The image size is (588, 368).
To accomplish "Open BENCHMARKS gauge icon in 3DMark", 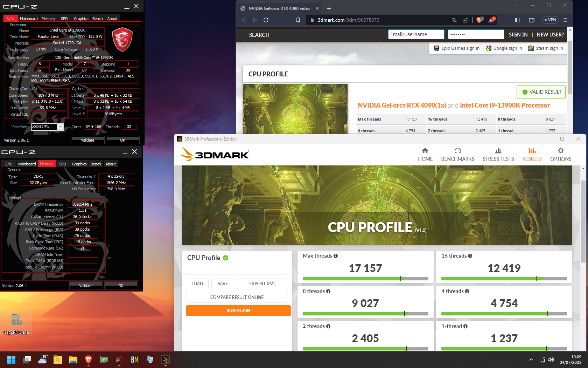I will (x=457, y=151).
